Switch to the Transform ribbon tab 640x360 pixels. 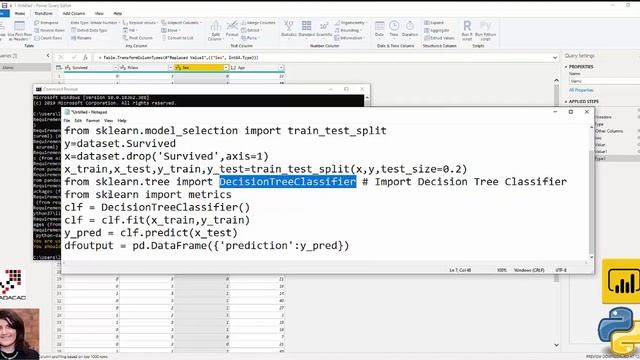(43, 13)
